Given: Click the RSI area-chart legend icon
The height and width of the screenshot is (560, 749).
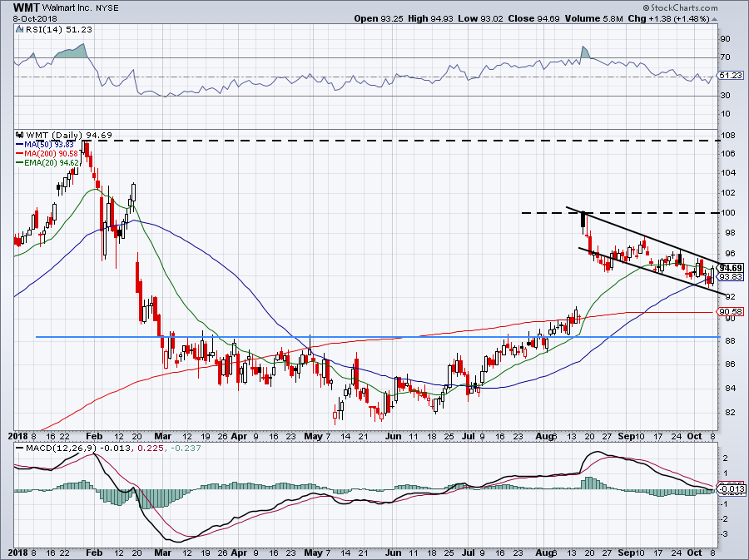Looking at the screenshot, I should pos(19,29).
